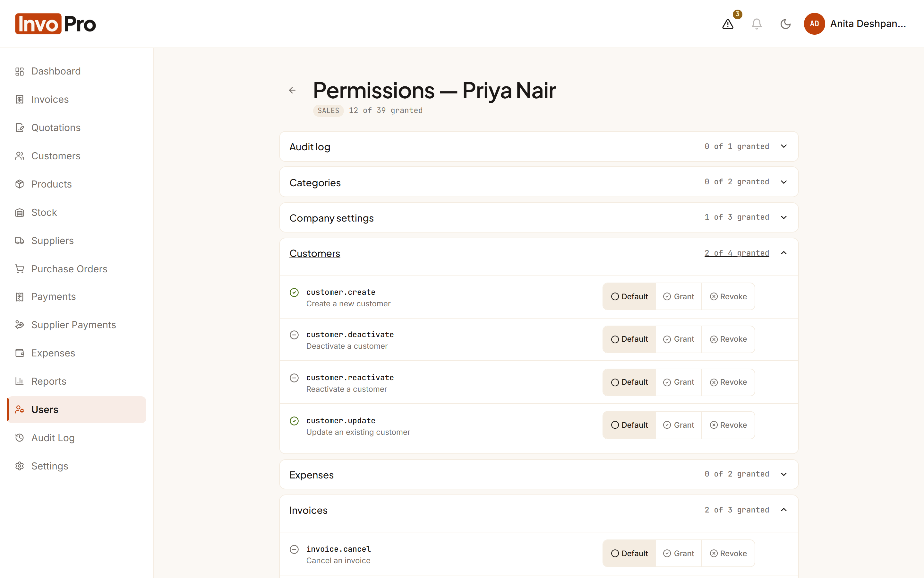Select Grant for customer.create

679,297
